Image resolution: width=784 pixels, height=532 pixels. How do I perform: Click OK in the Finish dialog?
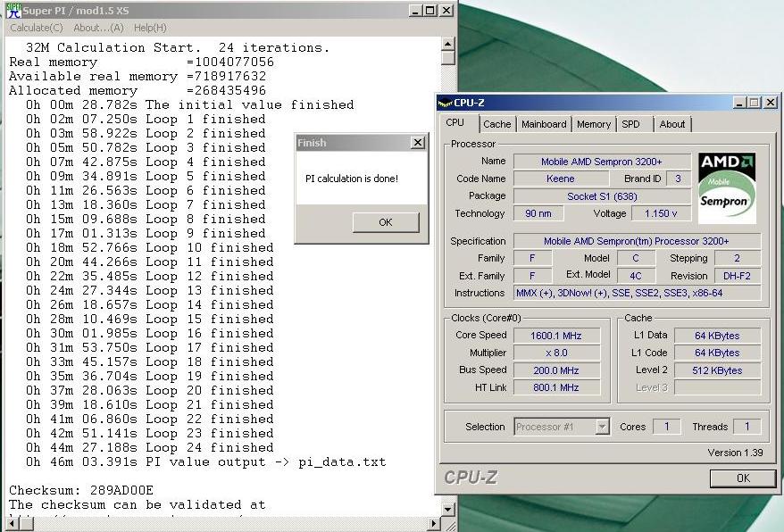[386, 222]
